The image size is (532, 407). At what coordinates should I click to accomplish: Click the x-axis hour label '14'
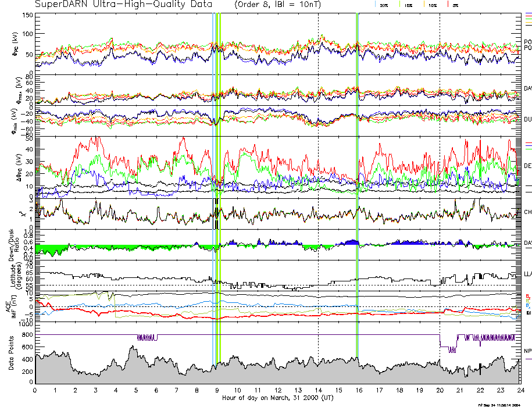point(318,390)
